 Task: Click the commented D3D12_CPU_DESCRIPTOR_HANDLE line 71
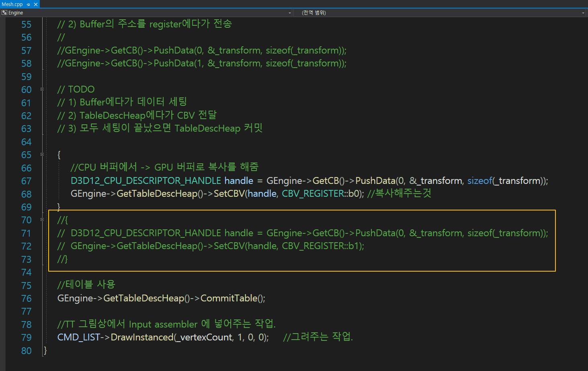pos(303,233)
